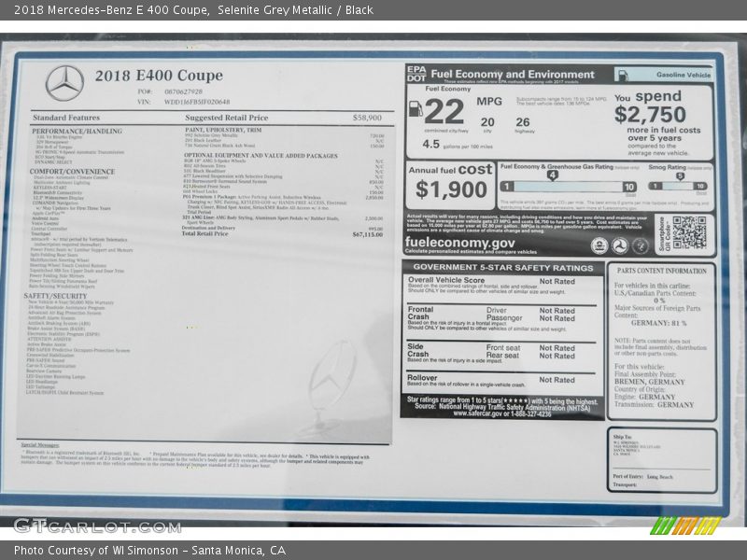Viewport: 747px width, 560px height.
Task: Click the rating 4 marker on greenhouse gas scale
Action: click(x=552, y=175)
